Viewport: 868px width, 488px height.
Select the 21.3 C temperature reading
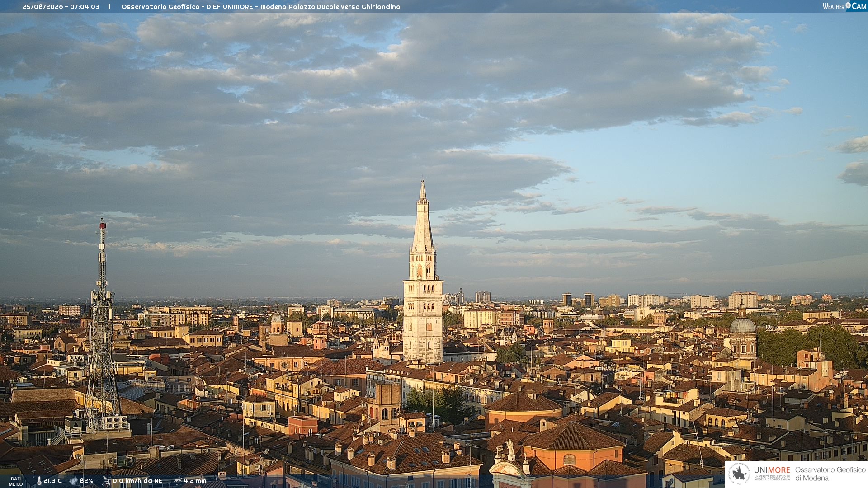click(52, 481)
